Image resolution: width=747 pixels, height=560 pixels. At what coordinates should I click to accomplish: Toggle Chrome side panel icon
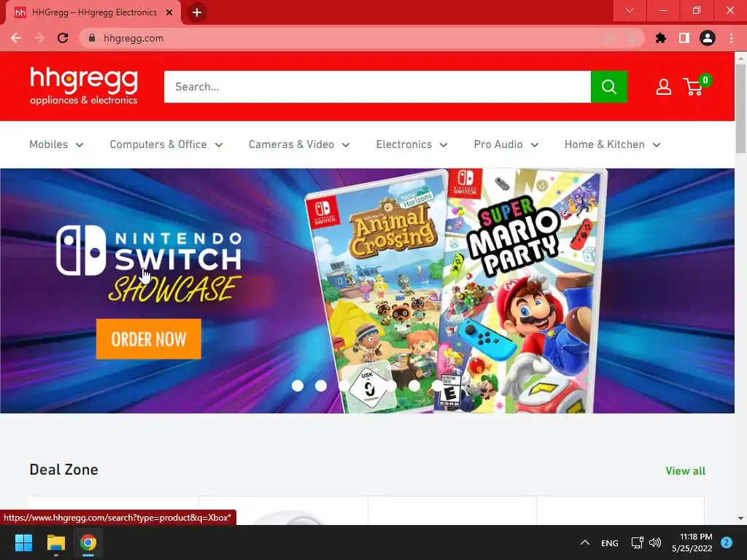coord(684,38)
